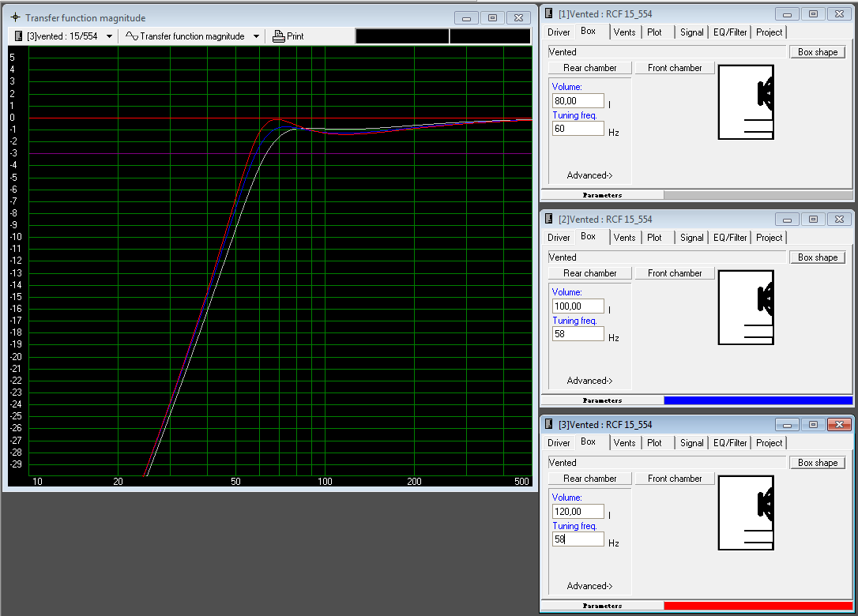This screenshot has height=616, width=858.
Task: Open the Project tab in window [2]
Action: coord(769,238)
